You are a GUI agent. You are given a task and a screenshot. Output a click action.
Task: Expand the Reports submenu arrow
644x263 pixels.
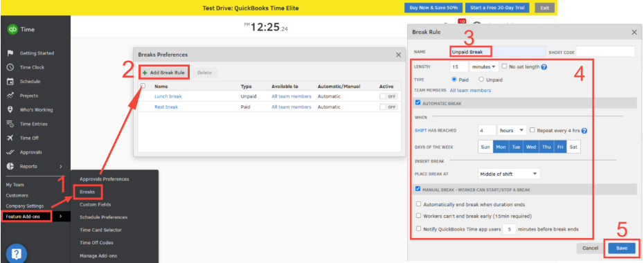coord(61,167)
